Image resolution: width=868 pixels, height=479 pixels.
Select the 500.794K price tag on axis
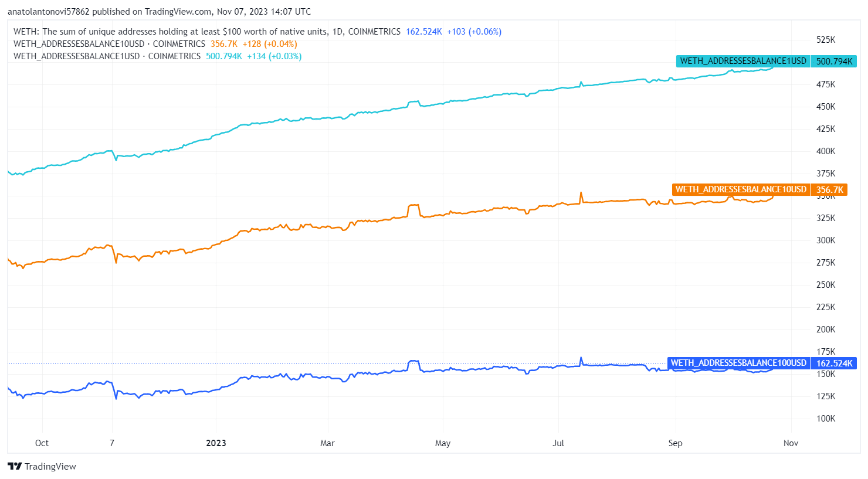pyautogui.click(x=834, y=61)
